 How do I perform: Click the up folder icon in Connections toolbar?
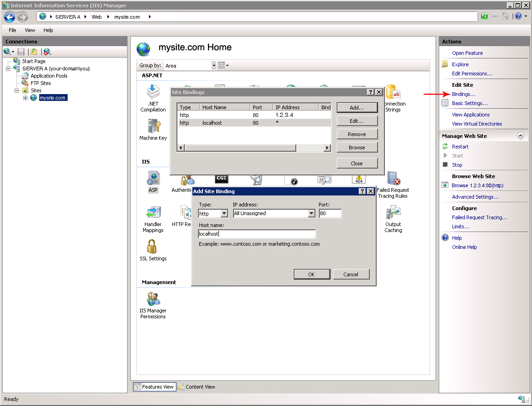[33, 52]
